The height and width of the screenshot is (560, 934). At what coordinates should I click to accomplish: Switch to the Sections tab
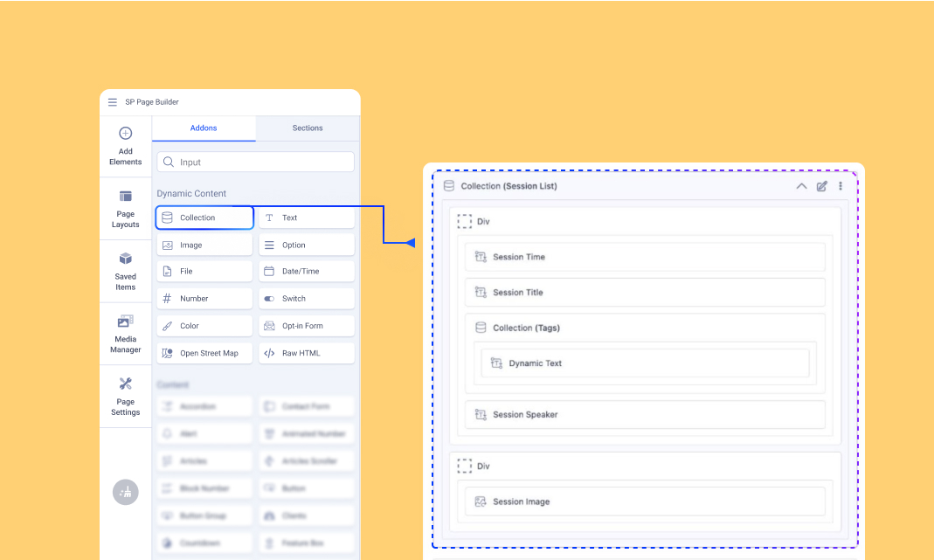(x=308, y=128)
